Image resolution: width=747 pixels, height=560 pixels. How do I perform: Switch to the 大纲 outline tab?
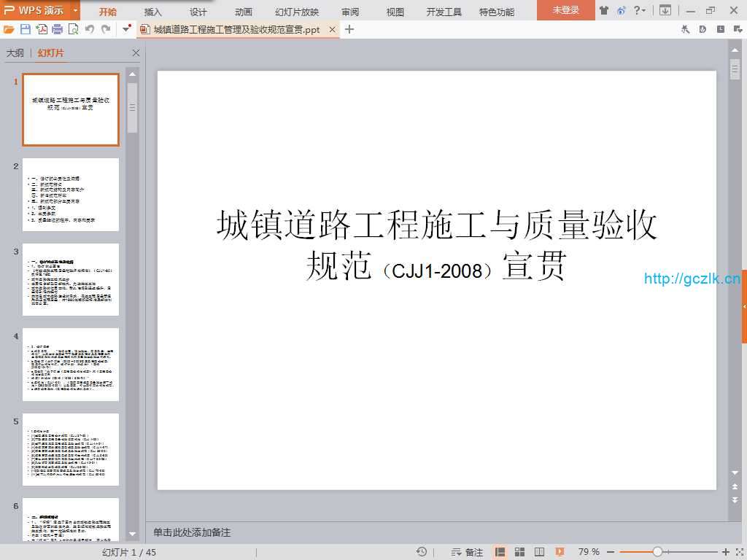coord(15,53)
